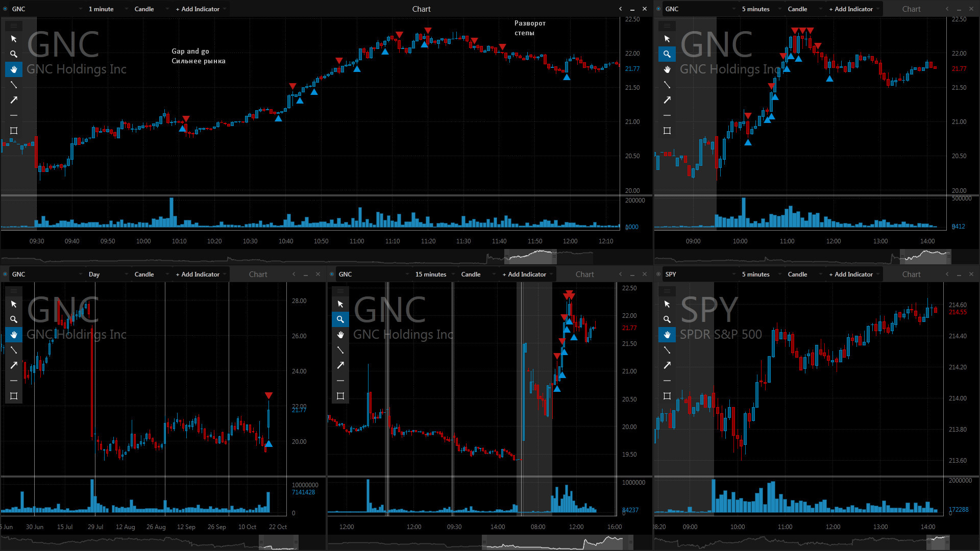Click the 21.77 price label on the 1 minute chart
Screen dimensions: 980x551
632,69
